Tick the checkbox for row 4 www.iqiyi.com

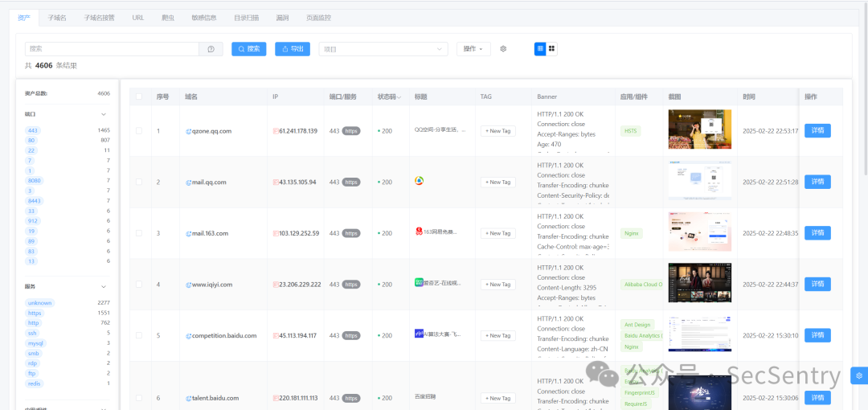139,285
